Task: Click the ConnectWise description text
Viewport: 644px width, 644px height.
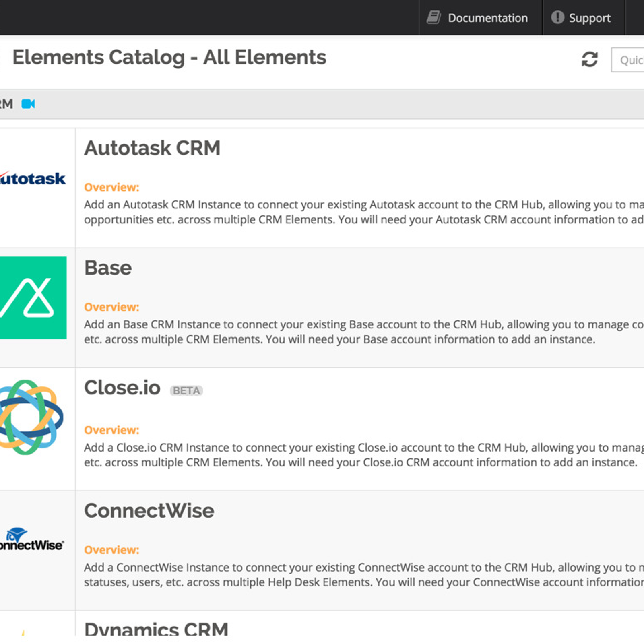Action: tap(364, 575)
